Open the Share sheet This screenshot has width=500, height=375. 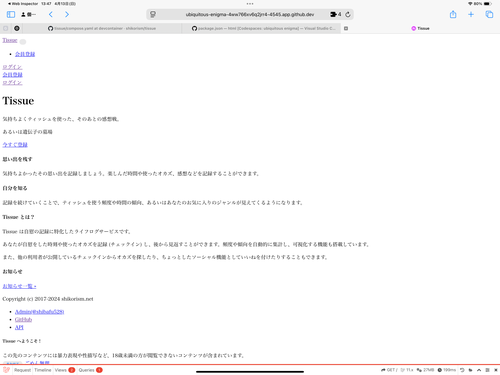tap(453, 14)
